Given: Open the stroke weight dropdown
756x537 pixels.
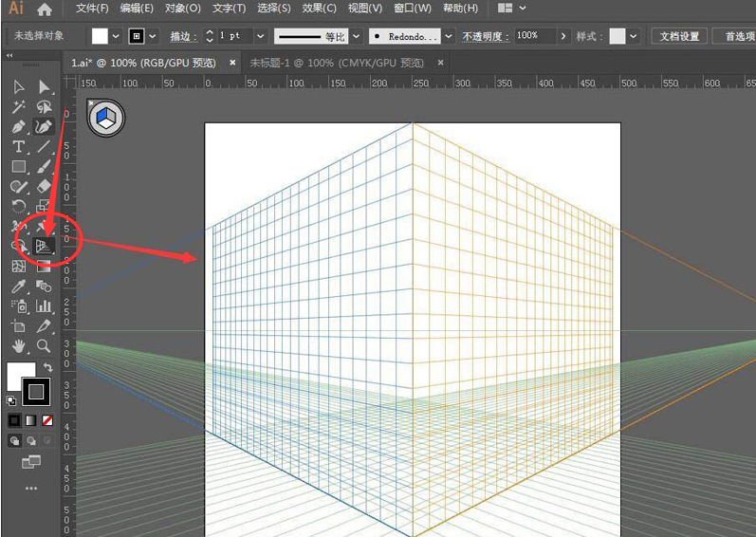Looking at the screenshot, I should (259, 36).
